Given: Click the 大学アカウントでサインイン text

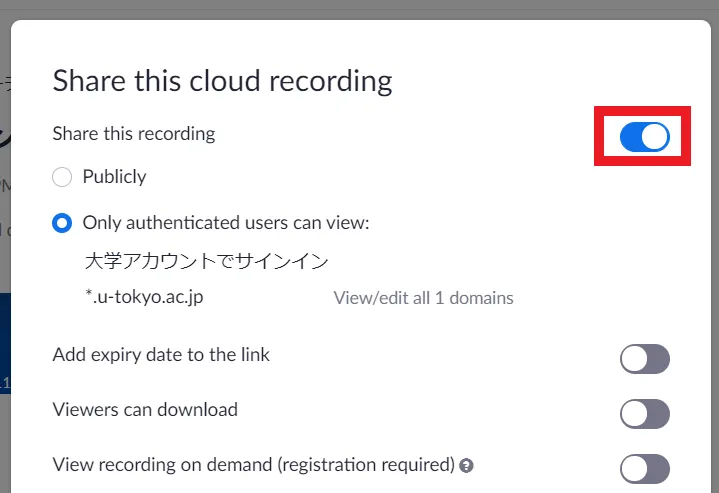Looking at the screenshot, I should tap(206, 262).
